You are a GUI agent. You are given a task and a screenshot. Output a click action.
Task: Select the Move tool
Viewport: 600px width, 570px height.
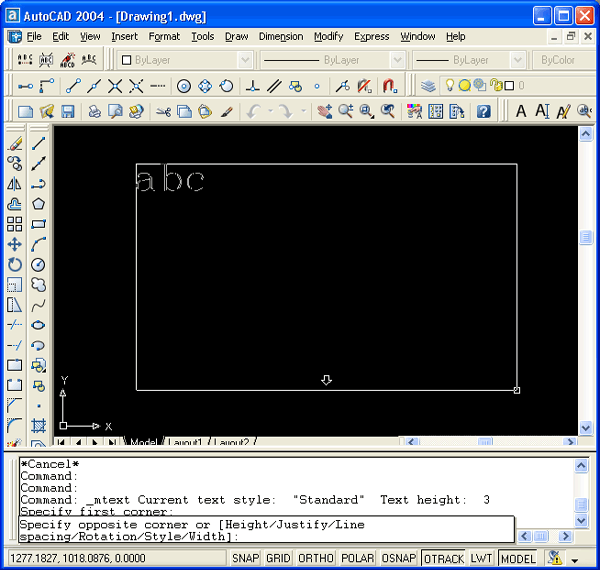[15, 244]
